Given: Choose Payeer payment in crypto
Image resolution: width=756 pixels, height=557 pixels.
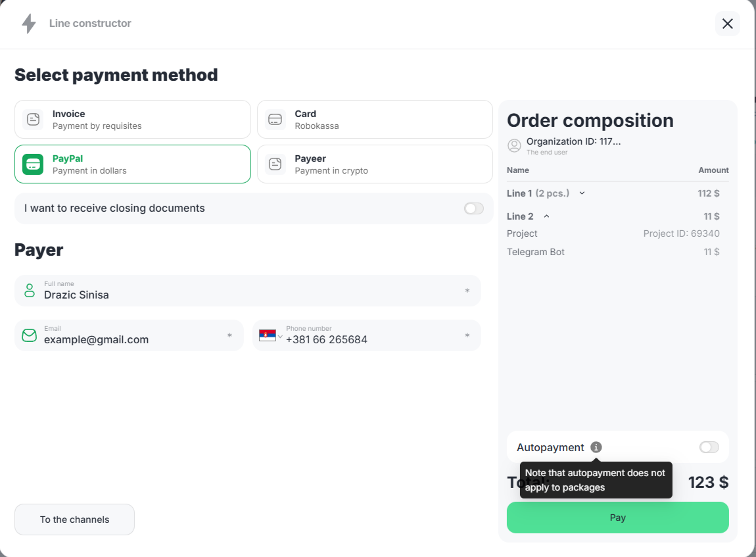Looking at the screenshot, I should (375, 164).
